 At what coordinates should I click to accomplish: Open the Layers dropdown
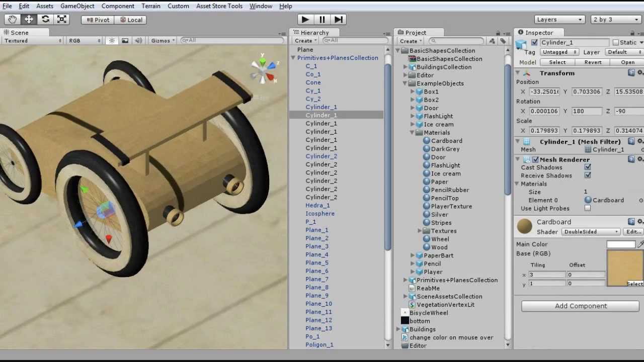559,20
